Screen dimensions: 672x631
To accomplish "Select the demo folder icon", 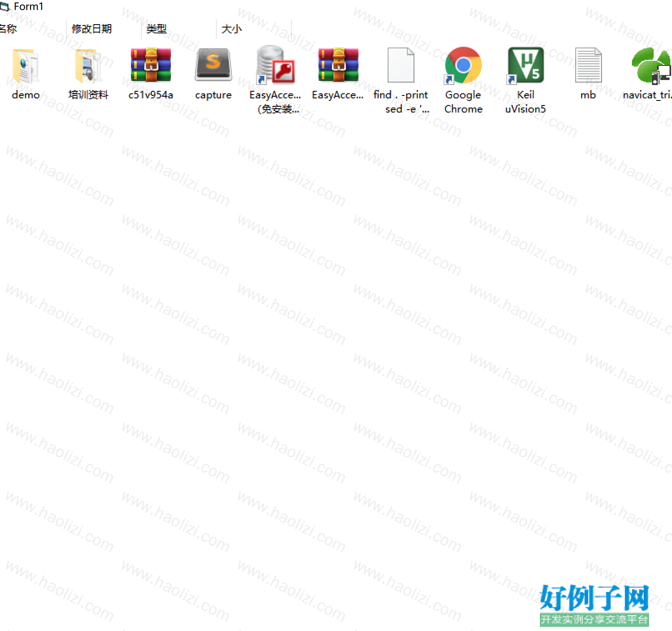I will click(25, 65).
